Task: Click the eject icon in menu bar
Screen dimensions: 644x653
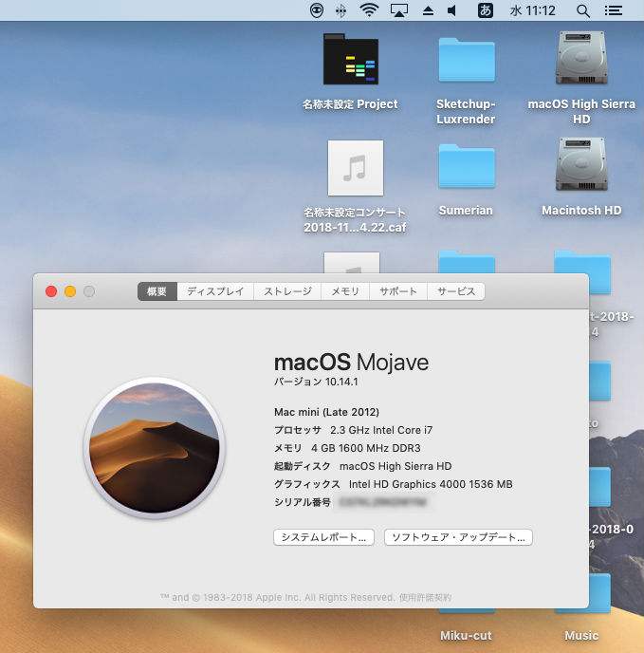Action: pos(428,10)
